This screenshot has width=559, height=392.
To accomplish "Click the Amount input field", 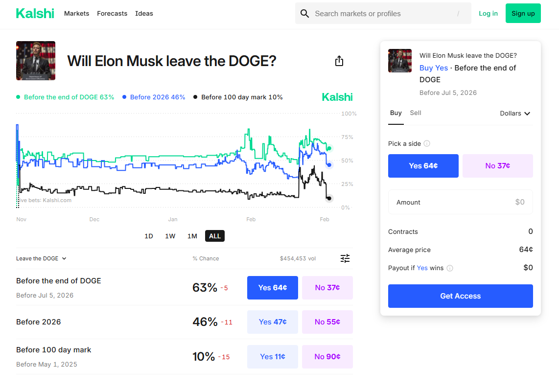I will pos(460,202).
